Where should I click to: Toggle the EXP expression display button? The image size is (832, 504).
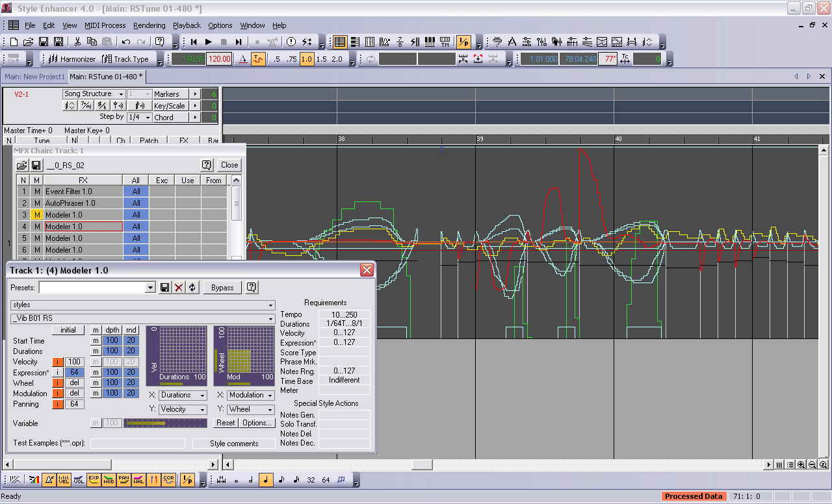click(x=94, y=480)
